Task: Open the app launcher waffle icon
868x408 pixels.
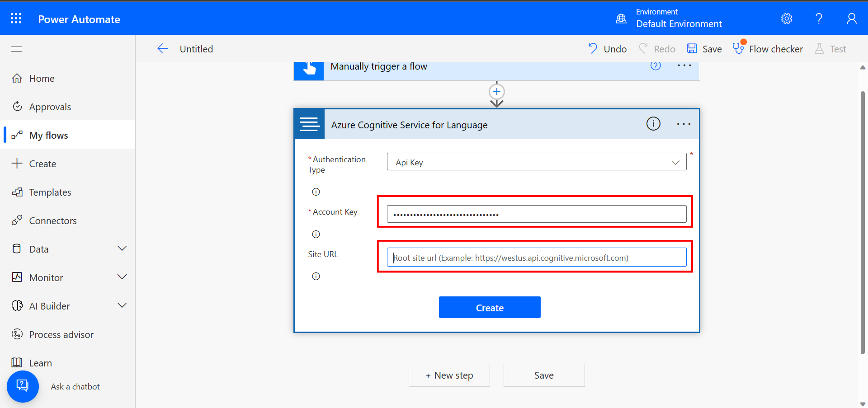Action: (x=16, y=19)
